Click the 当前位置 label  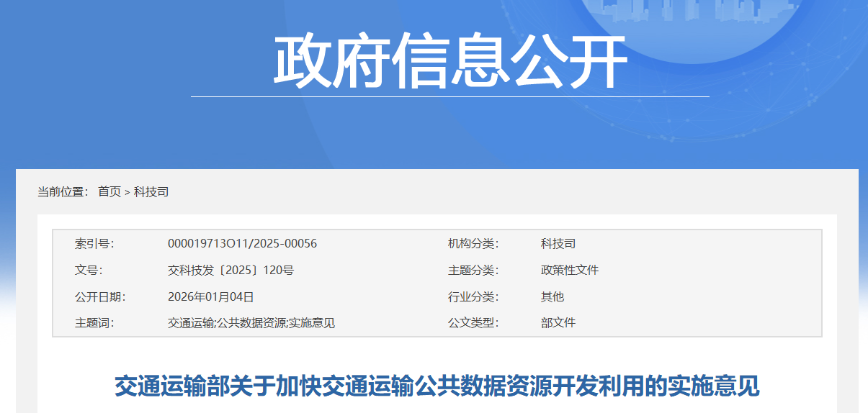[63, 192]
